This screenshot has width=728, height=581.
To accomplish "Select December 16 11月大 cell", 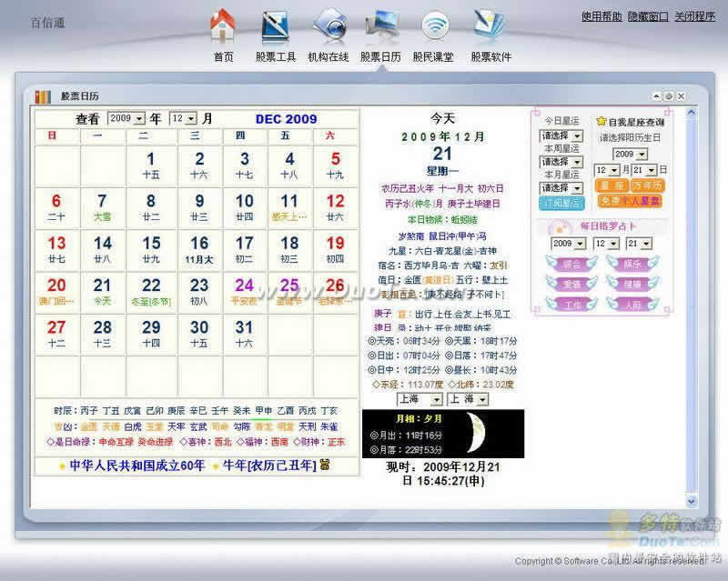I will point(199,250).
